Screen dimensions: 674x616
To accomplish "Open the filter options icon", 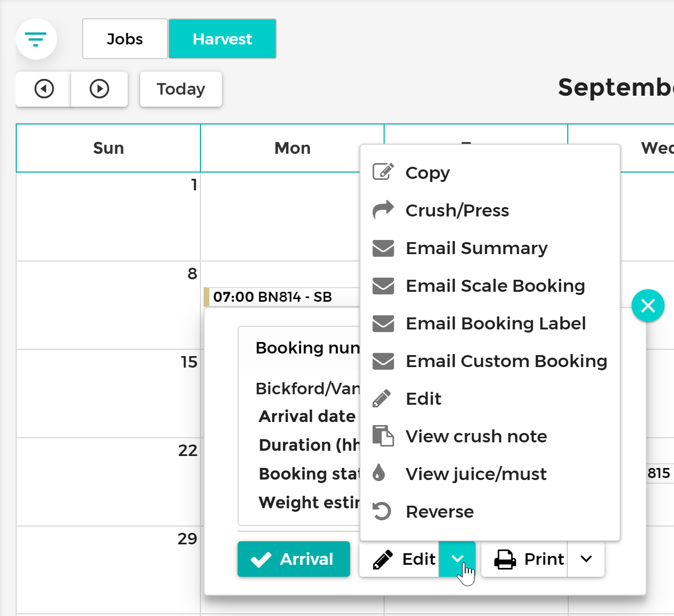I will [x=36, y=39].
